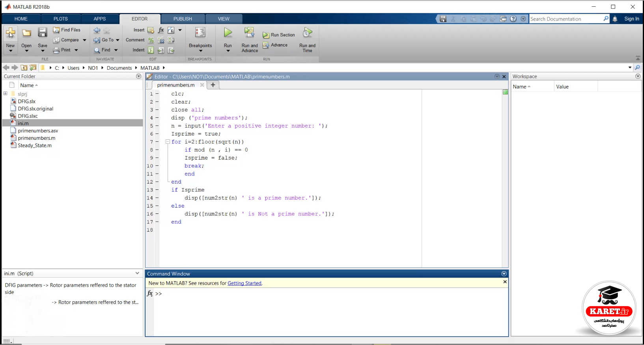Collapse the for loop code fold
The height and width of the screenshot is (345, 644).
click(x=168, y=142)
